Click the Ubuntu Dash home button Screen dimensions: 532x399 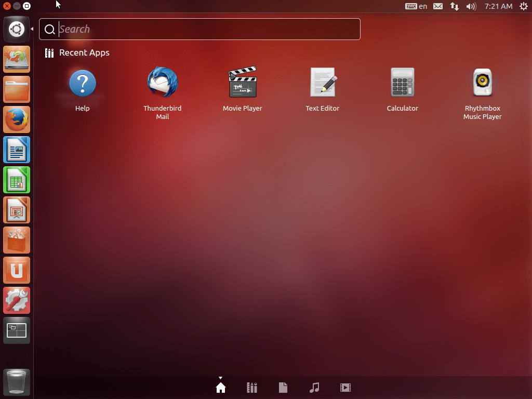(x=17, y=29)
